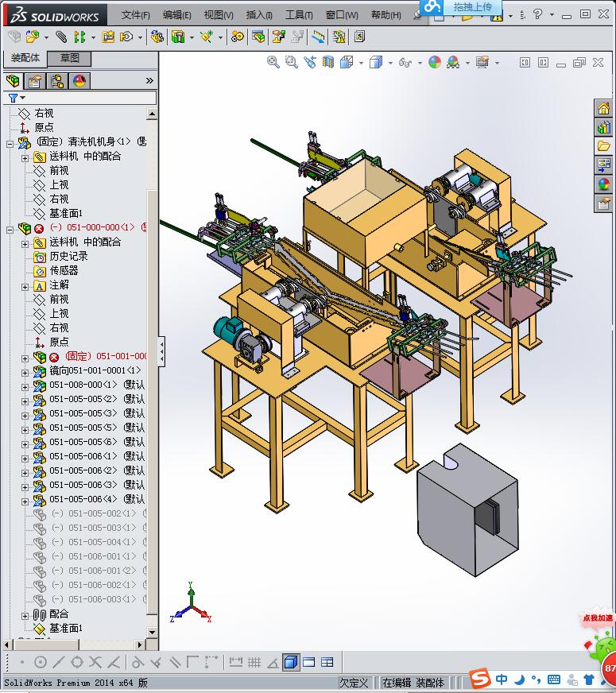Click the Reference Geometry icon
616x693 pixels.
point(207,37)
